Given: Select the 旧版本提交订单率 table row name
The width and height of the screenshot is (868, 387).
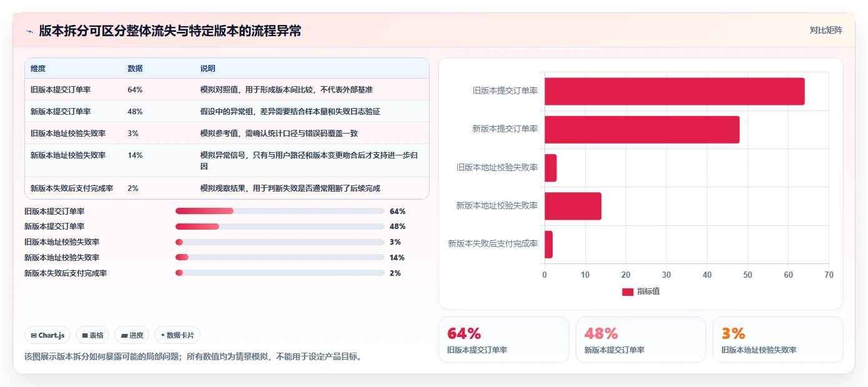Looking at the screenshot, I should (61, 90).
